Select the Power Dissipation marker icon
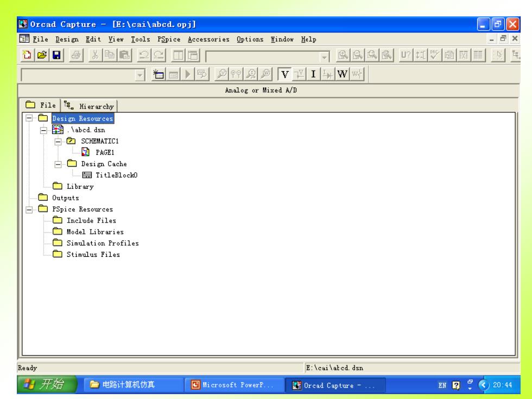This screenshot has height=399, width=532. (265, 74)
